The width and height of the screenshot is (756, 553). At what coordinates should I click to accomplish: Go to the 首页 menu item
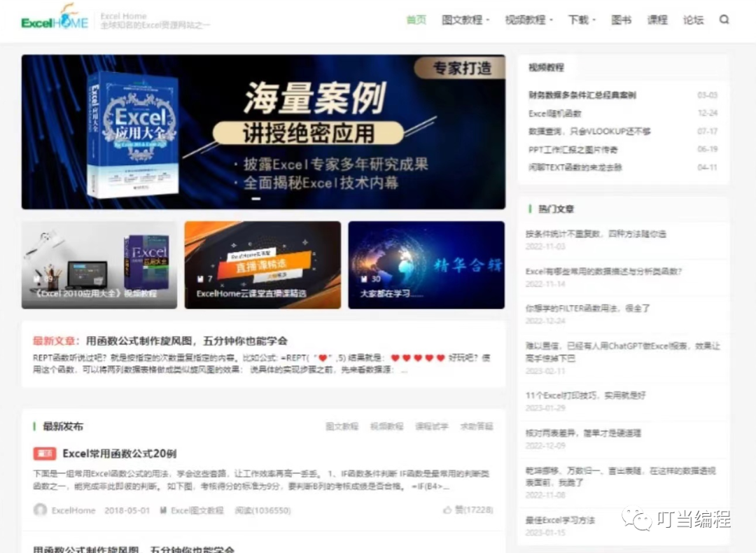[416, 20]
